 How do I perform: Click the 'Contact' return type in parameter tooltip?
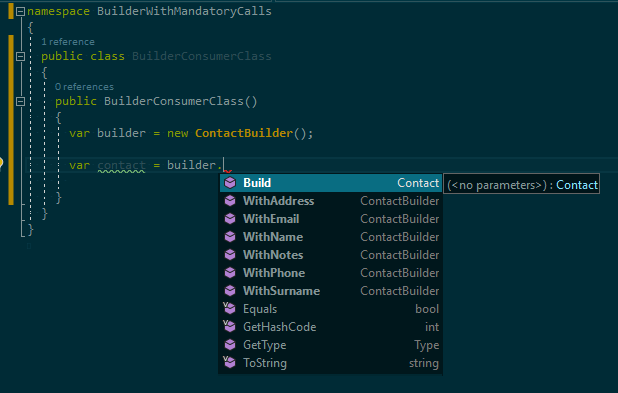[x=577, y=185]
